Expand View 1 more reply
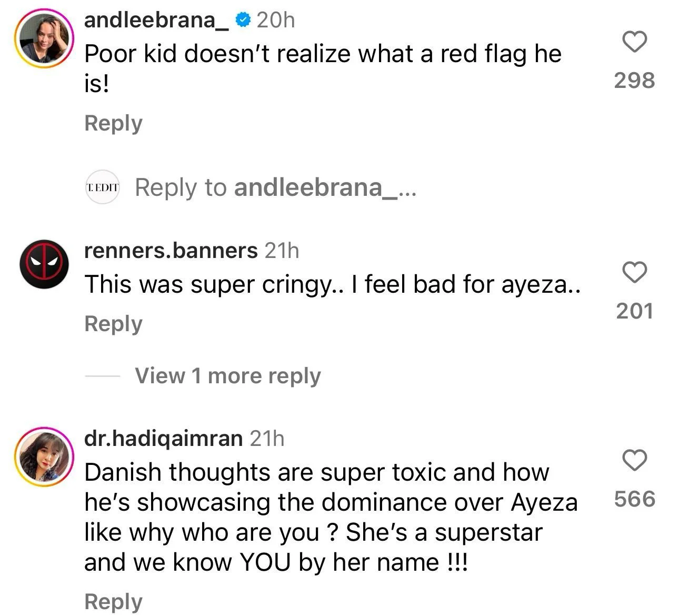 [x=227, y=376]
